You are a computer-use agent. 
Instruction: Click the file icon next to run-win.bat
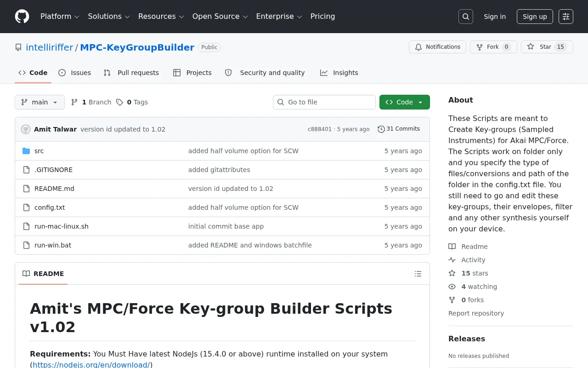pos(26,245)
